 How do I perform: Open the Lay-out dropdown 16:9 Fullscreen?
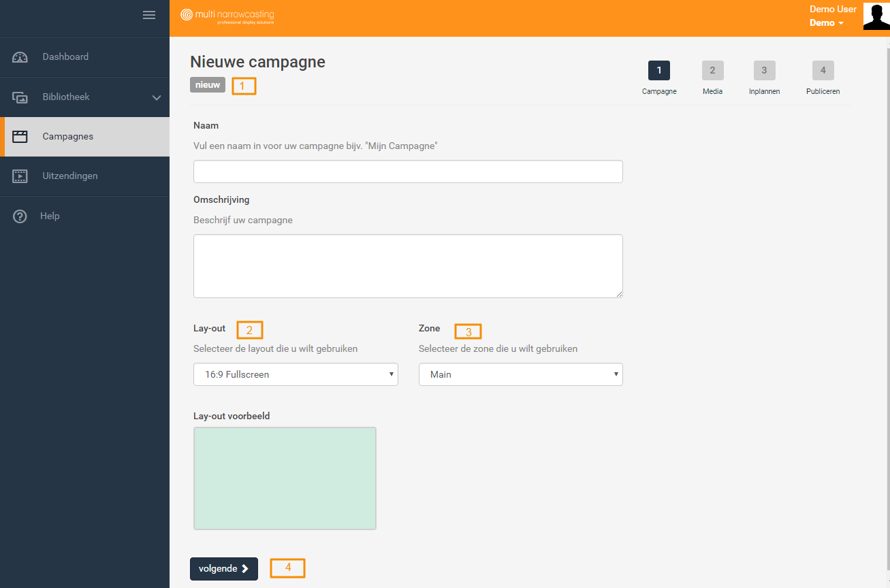point(296,374)
